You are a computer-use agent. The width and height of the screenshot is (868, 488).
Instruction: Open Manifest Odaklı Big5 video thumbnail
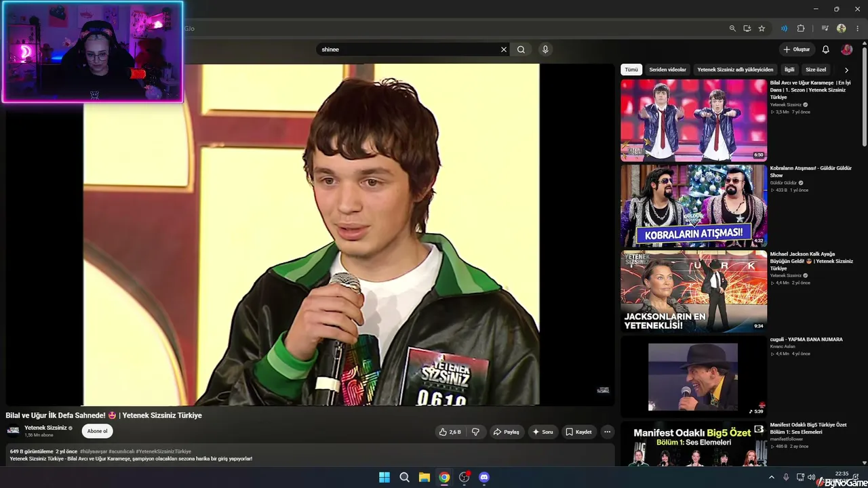tap(694, 444)
